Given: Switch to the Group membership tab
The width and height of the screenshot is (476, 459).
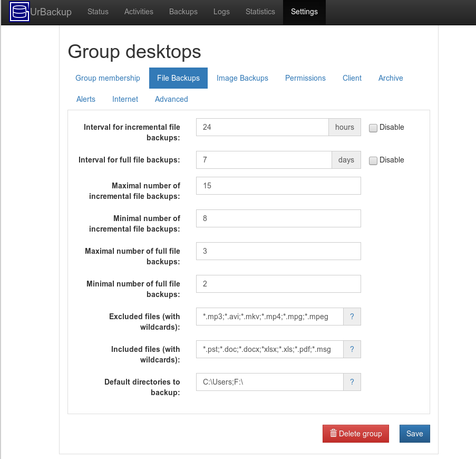Looking at the screenshot, I should [108, 78].
